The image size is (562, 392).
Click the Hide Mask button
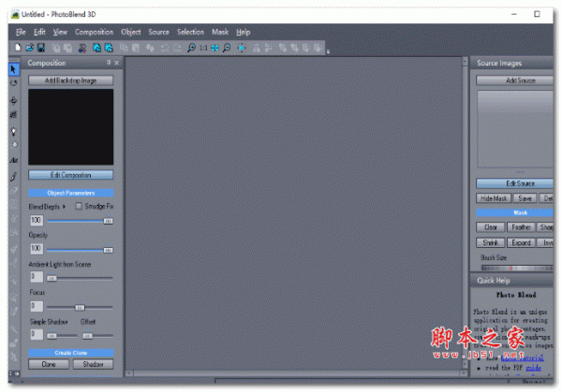[494, 198]
